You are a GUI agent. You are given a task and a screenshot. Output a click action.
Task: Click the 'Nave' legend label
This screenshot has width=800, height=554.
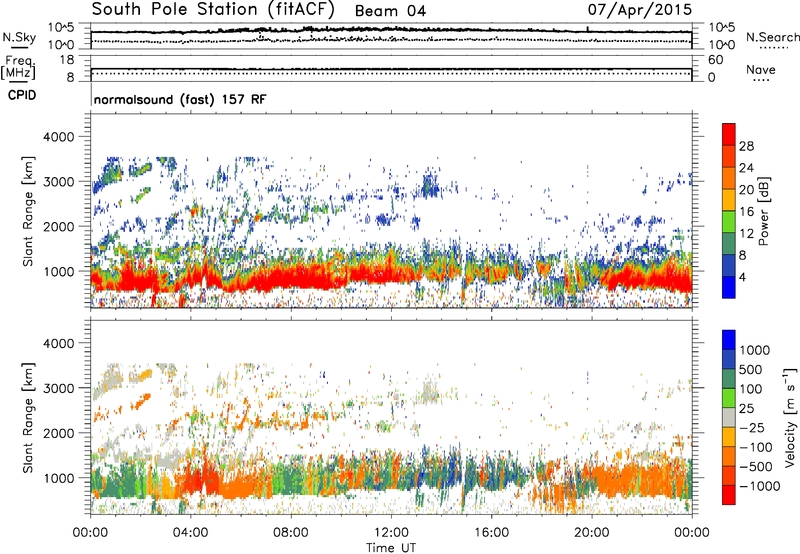pos(761,69)
